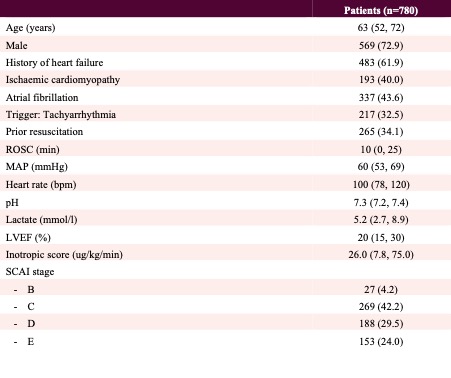
Task: Click the SCAI stage B value 27 (4.2)
Action: [381, 289]
